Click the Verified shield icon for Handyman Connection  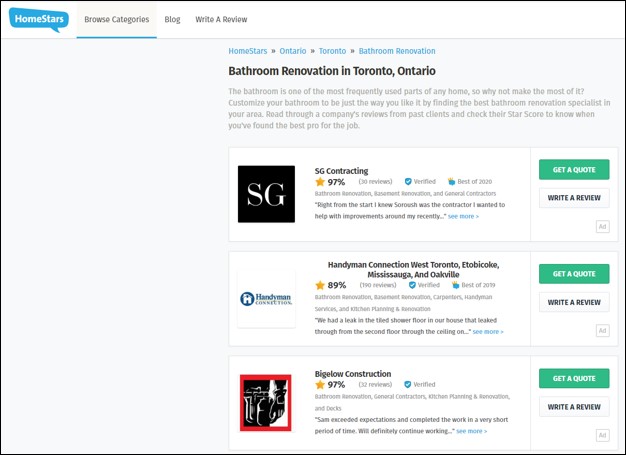(x=412, y=285)
